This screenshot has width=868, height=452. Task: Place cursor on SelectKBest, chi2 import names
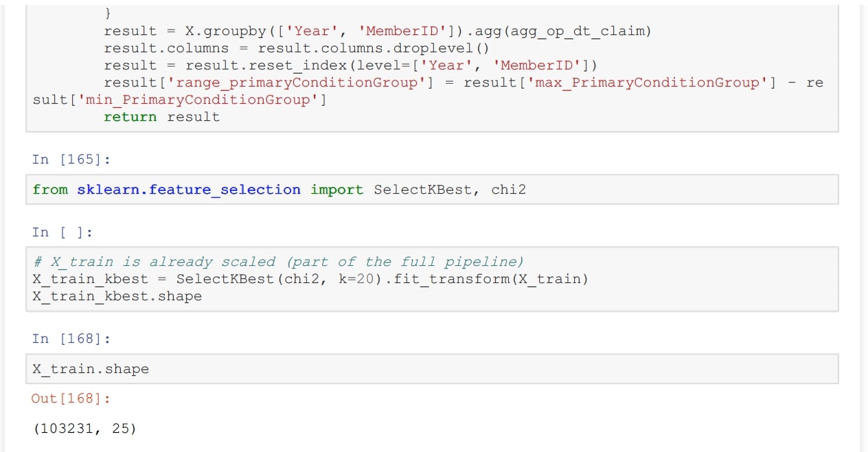coord(449,190)
